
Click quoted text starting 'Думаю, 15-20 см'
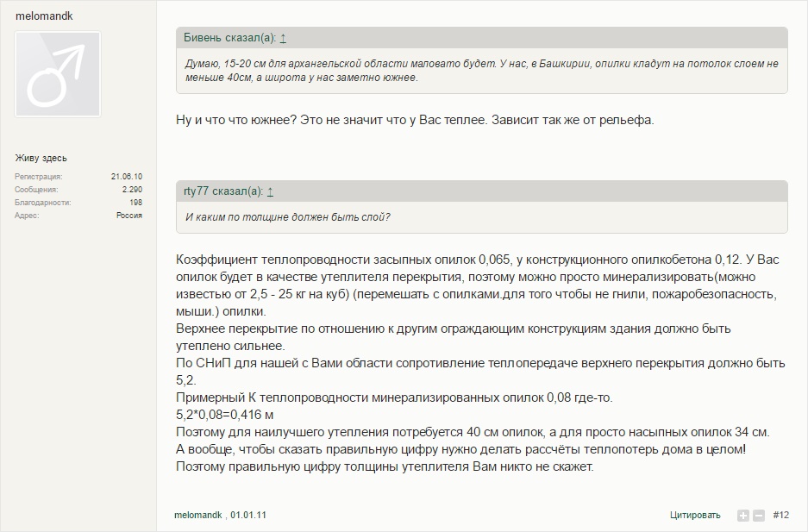click(482, 71)
